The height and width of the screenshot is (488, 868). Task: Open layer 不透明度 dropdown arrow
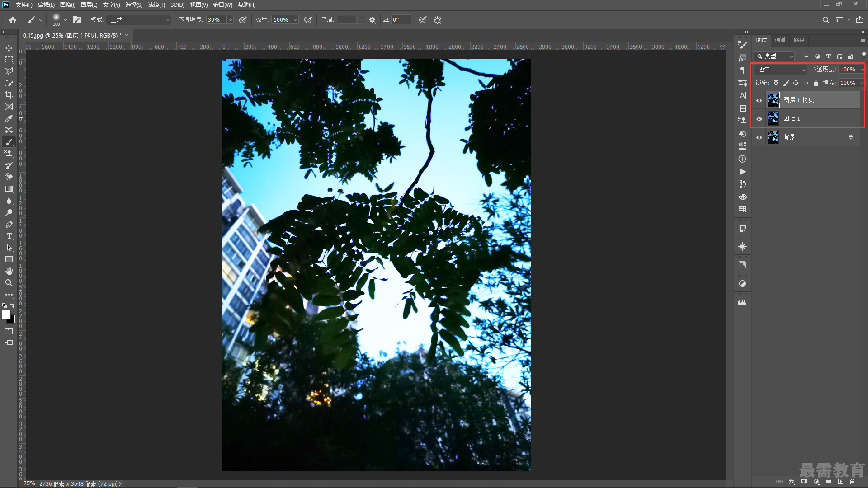click(862, 70)
